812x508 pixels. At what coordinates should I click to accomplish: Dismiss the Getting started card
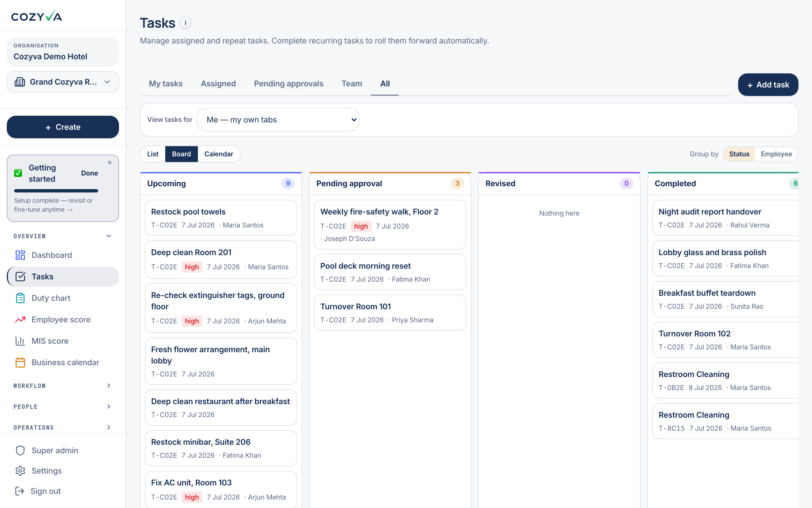click(x=110, y=163)
